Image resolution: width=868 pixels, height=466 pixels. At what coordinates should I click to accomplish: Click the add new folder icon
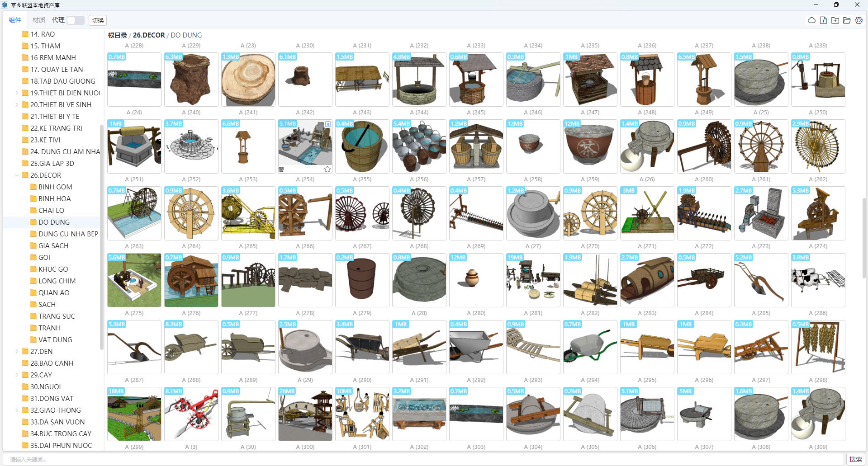[x=835, y=20]
